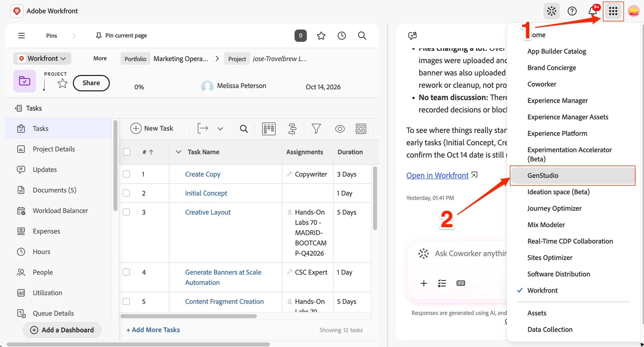Open the search magnifier in the top bar
644x347 pixels.
point(362,35)
